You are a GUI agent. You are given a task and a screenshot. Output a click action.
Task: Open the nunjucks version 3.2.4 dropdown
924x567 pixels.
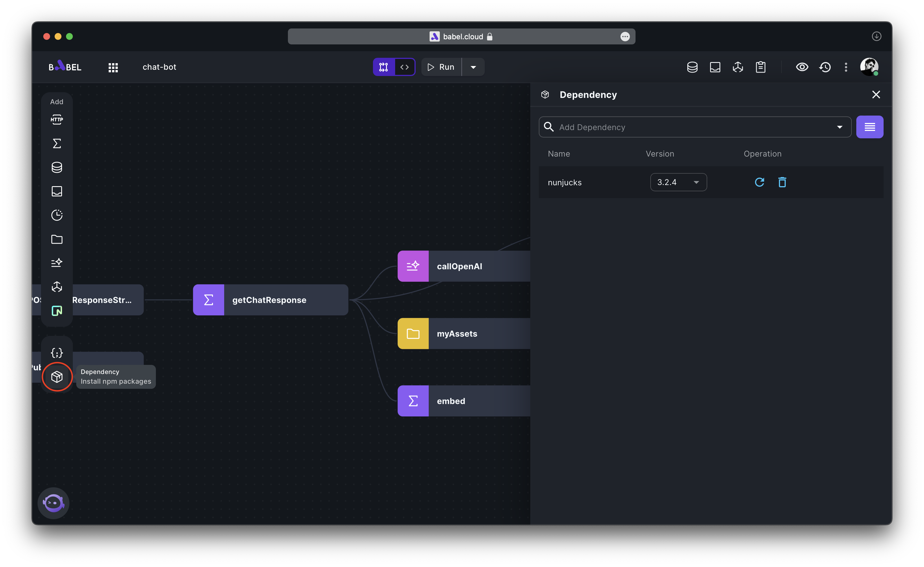678,182
